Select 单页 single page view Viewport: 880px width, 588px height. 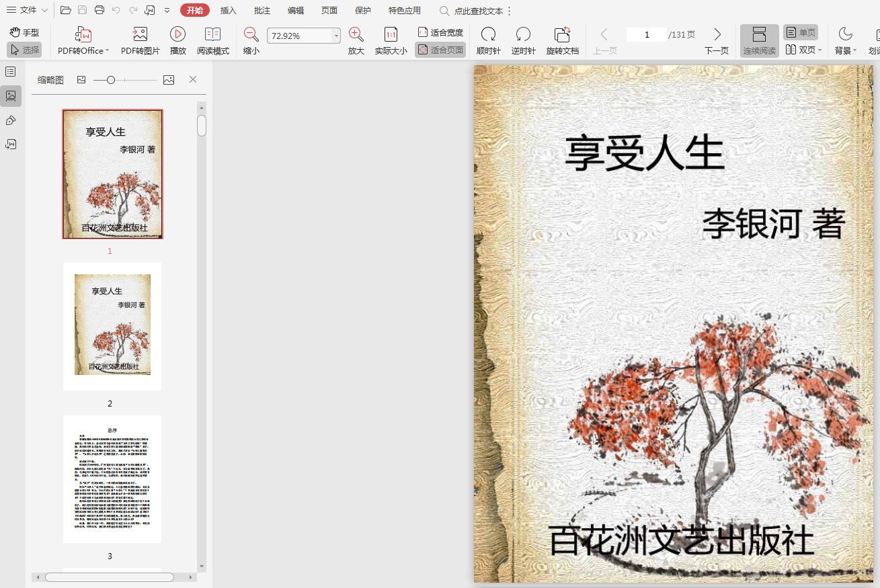(801, 32)
